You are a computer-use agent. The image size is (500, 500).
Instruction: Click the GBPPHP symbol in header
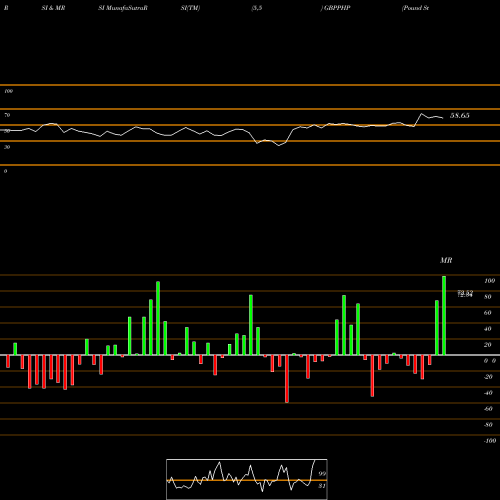pyautogui.click(x=337, y=8)
